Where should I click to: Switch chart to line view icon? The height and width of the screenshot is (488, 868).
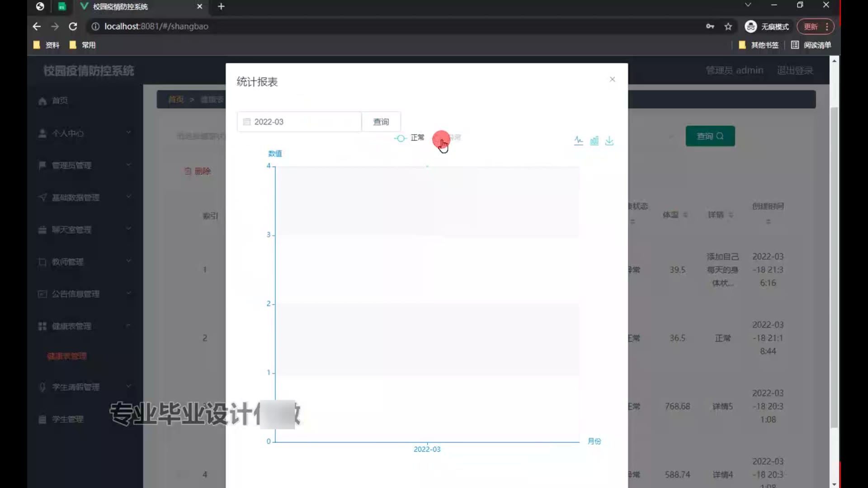click(x=579, y=141)
